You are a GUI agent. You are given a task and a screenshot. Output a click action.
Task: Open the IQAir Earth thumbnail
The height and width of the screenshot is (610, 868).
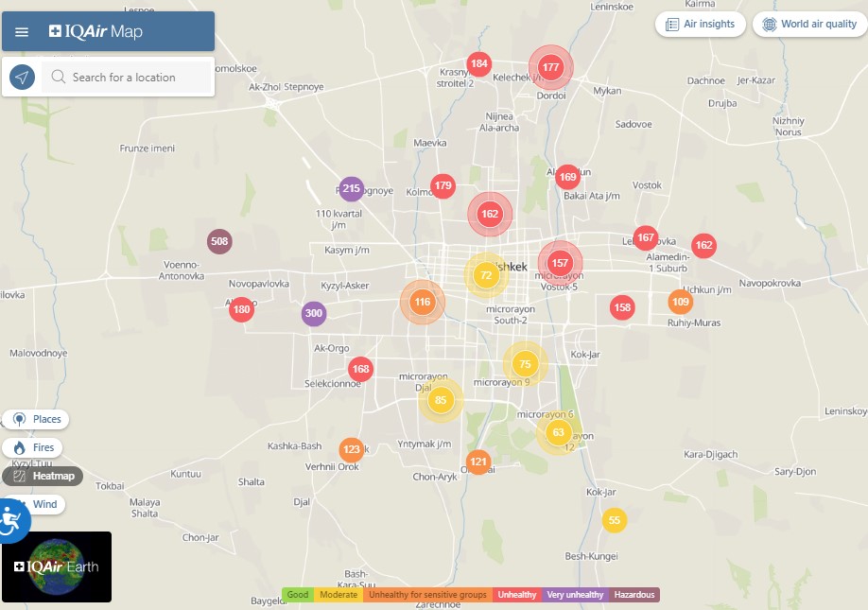57,566
